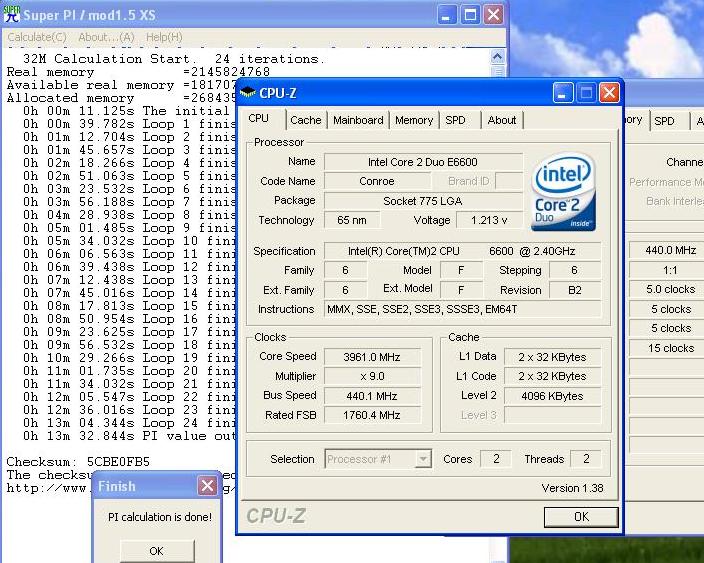
Task: Click the 440.0 MHz value in background CPU-Z
Action: tap(667, 250)
